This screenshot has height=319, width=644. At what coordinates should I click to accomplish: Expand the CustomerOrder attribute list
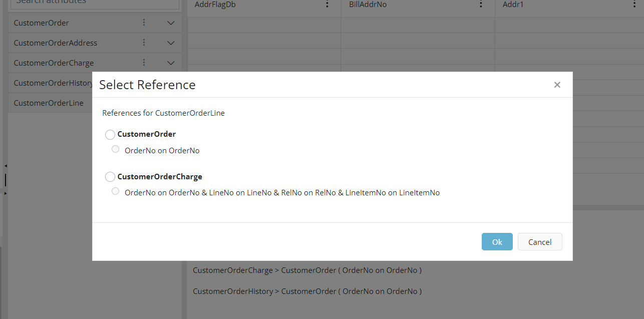171,23
